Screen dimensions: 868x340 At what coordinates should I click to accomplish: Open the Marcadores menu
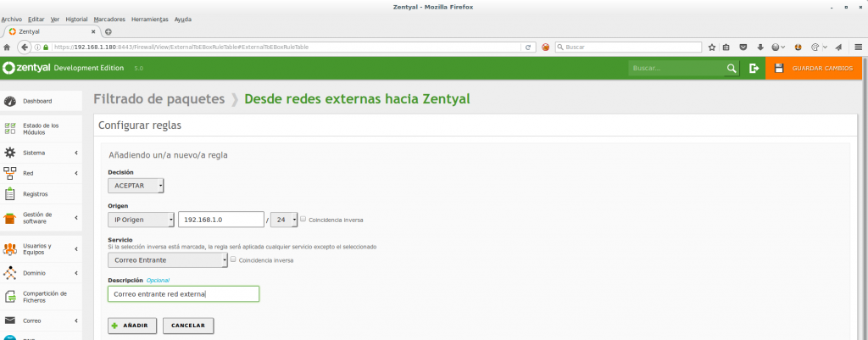[108, 19]
